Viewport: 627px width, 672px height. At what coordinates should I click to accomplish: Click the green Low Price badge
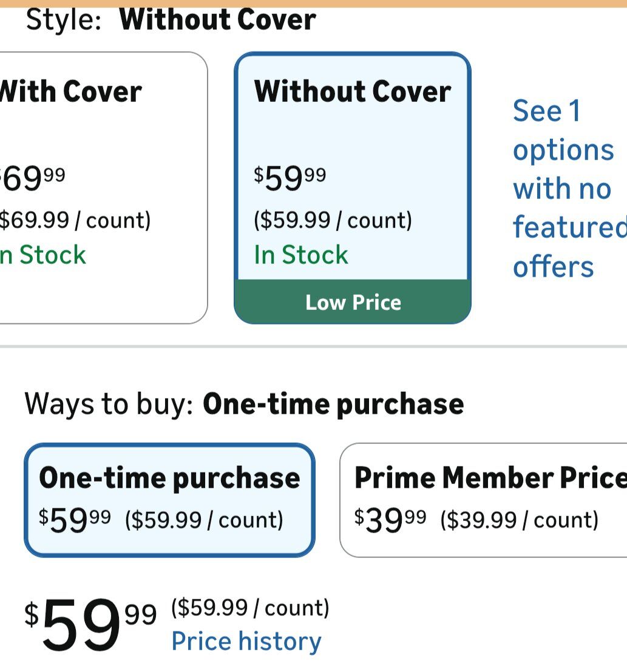click(x=353, y=302)
